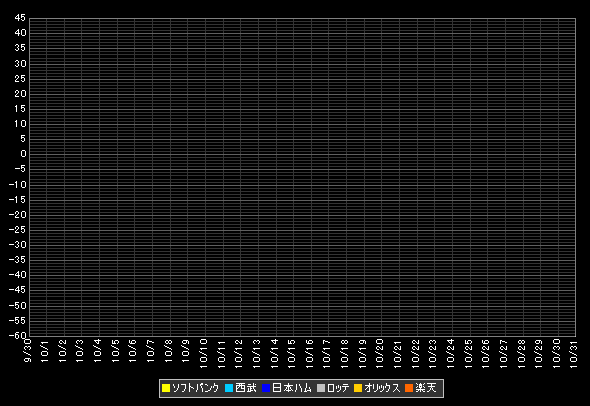This screenshot has height=406, width=590.
Task: Click the 10/25 date label on x-axis
Action: [x=468, y=353]
